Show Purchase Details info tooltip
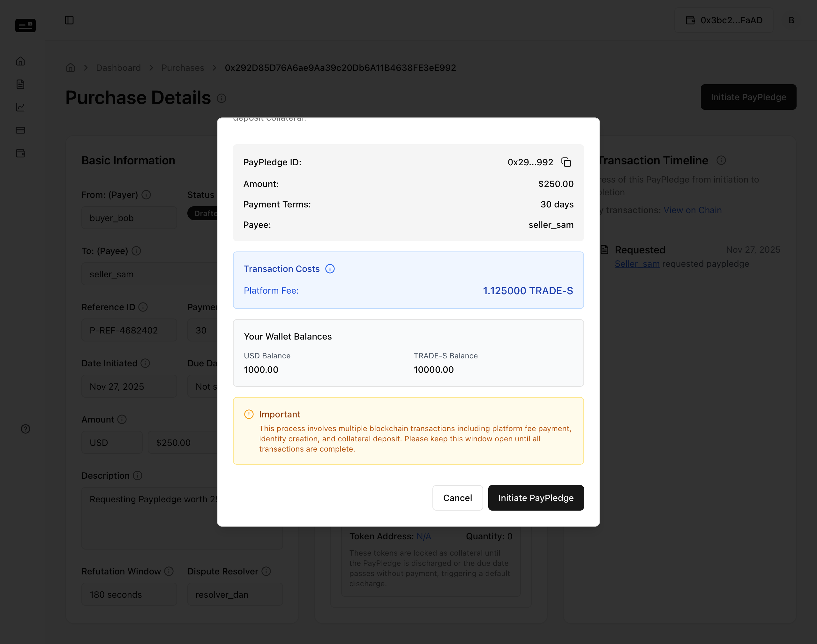The width and height of the screenshot is (817, 644). [222, 98]
